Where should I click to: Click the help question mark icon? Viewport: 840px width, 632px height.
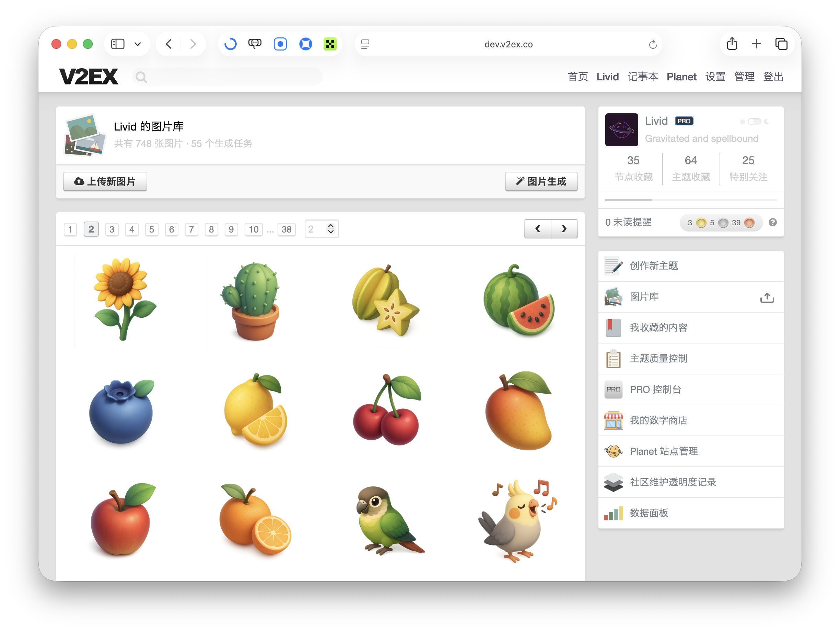[x=772, y=222]
